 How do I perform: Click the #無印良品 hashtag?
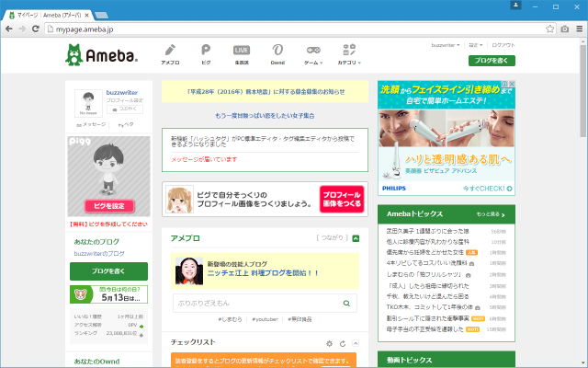point(300,319)
